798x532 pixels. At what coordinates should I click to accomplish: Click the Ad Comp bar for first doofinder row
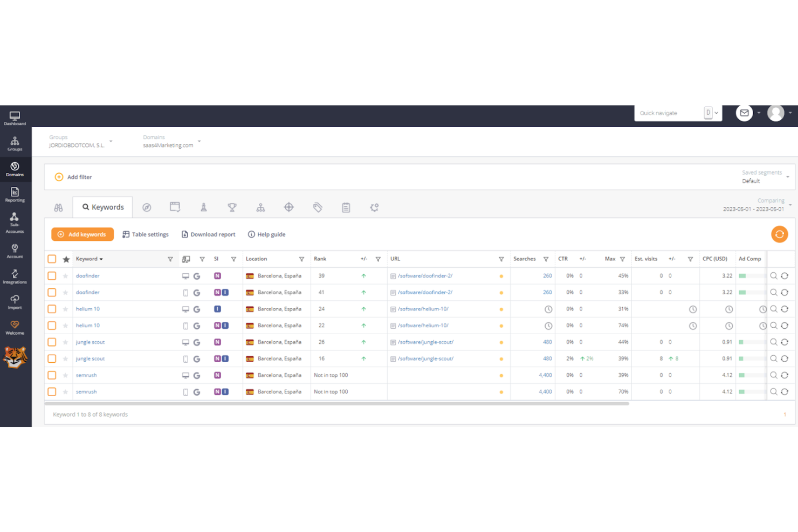click(x=752, y=276)
